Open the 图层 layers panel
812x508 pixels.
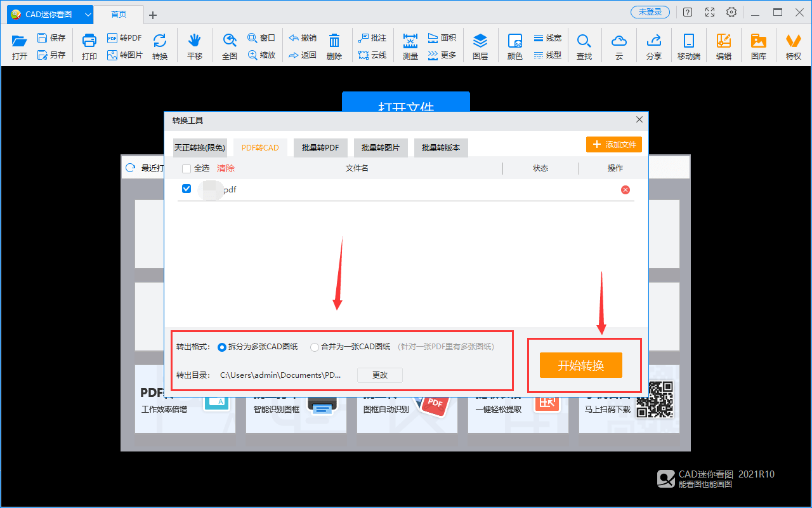pos(480,46)
